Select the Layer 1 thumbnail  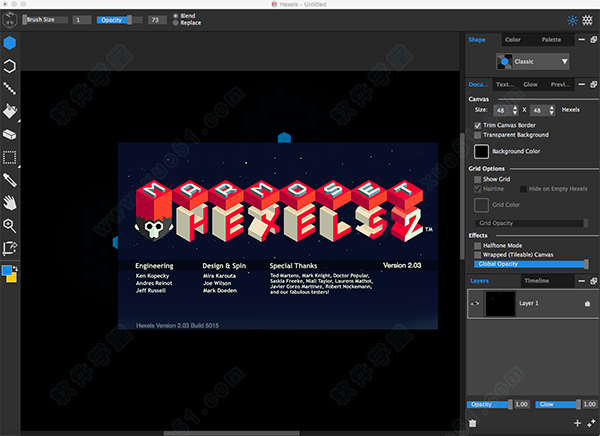click(x=500, y=304)
